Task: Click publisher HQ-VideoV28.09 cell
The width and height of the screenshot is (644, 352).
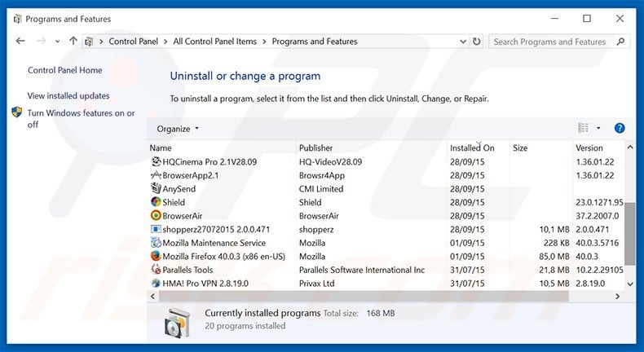Action: click(x=331, y=162)
